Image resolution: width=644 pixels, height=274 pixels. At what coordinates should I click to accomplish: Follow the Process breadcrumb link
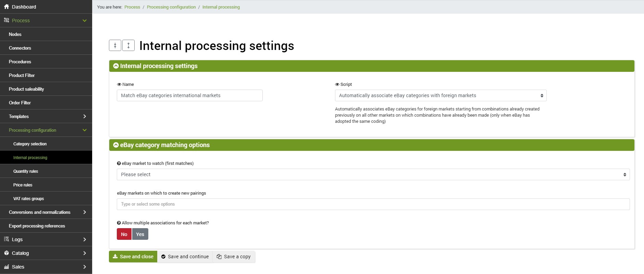[132, 7]
